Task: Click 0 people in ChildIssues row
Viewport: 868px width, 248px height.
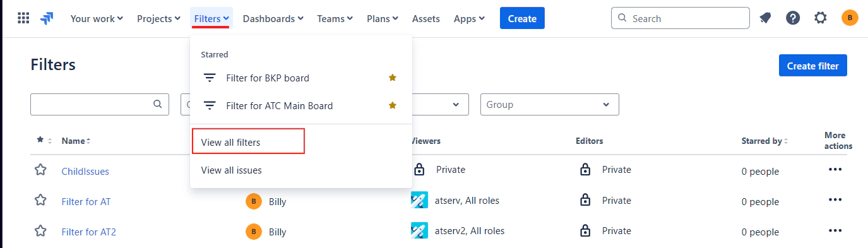Action: pyautogui.click(x=760, y=171)
